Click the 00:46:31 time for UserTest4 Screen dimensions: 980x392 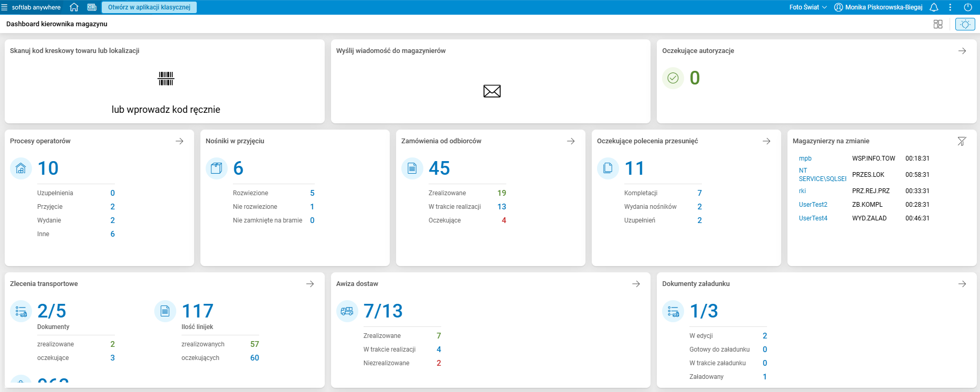tap(917, 218)
